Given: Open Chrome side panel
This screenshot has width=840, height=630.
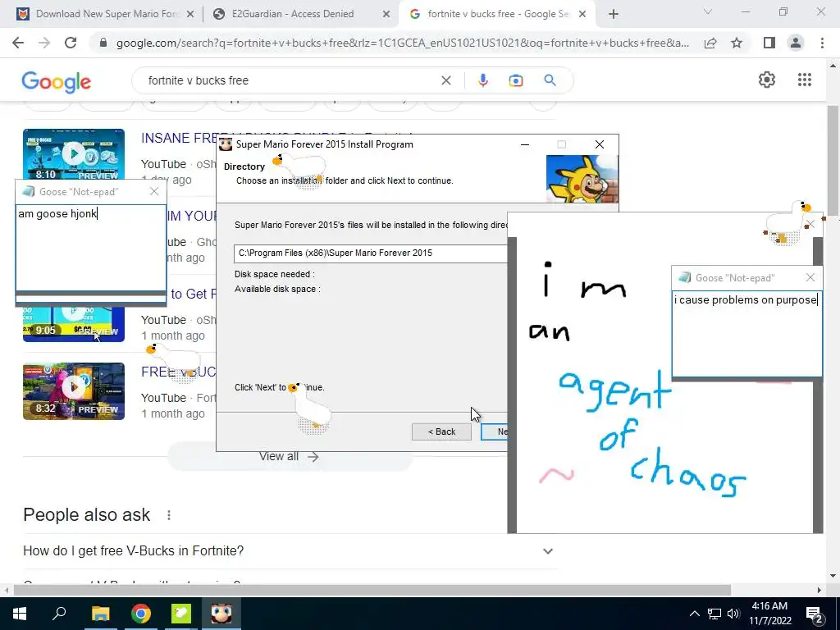Looking at the screenshot, I should pyautogui.click(x=769, y=43).
